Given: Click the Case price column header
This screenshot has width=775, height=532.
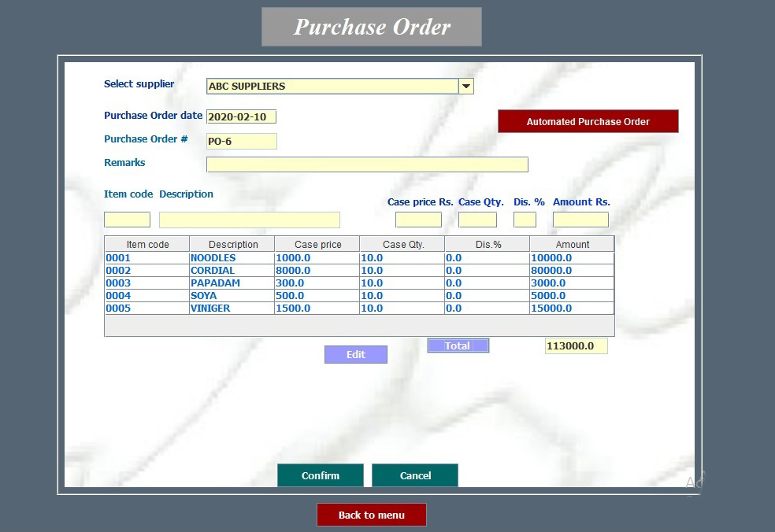Looking at the screenshot, I should 317,244.
